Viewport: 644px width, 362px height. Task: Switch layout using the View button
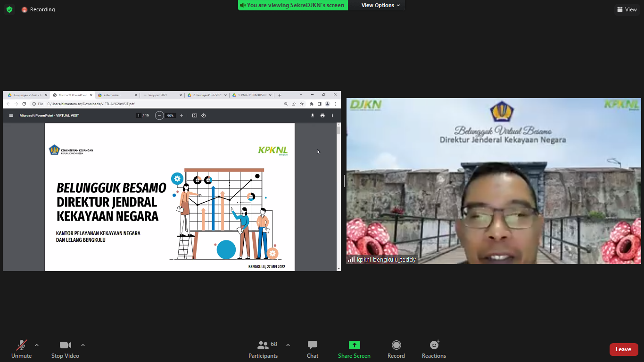click(627, 9)
